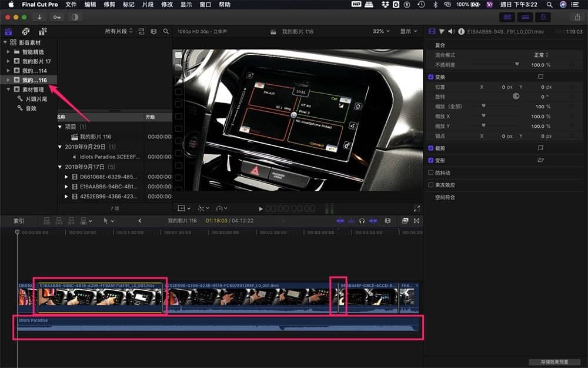Activate the Transform onscreen control icon

[x=540, y=77]
